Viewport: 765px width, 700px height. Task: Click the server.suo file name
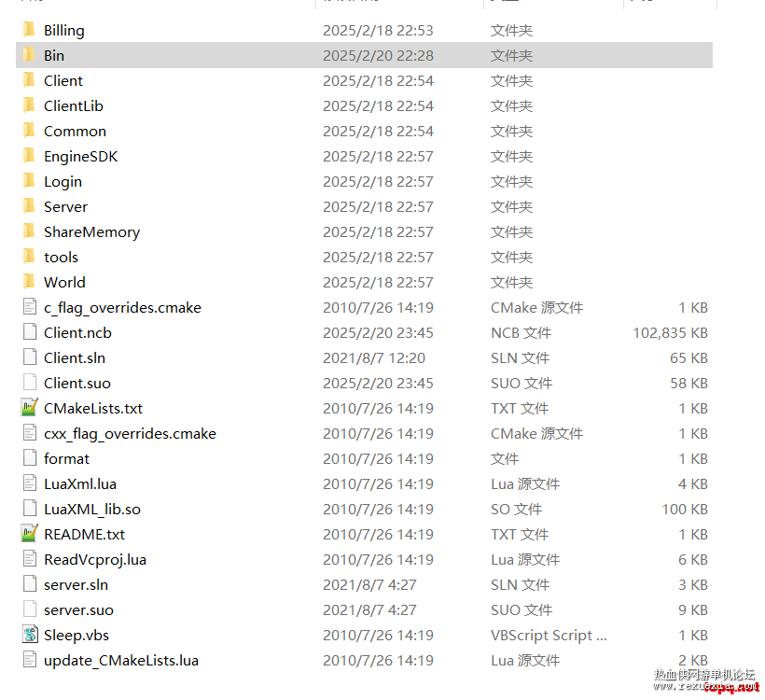(78, 610)
